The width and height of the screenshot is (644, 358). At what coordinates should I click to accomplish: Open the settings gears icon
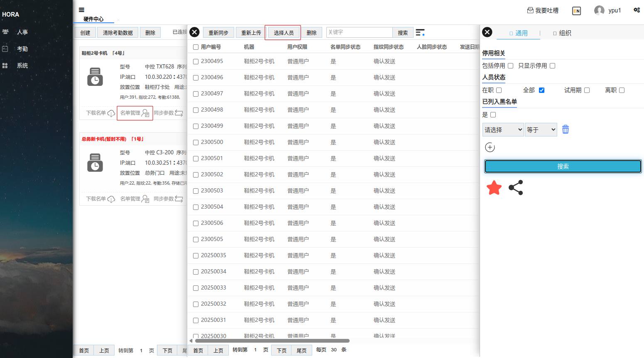pos(637,10)
